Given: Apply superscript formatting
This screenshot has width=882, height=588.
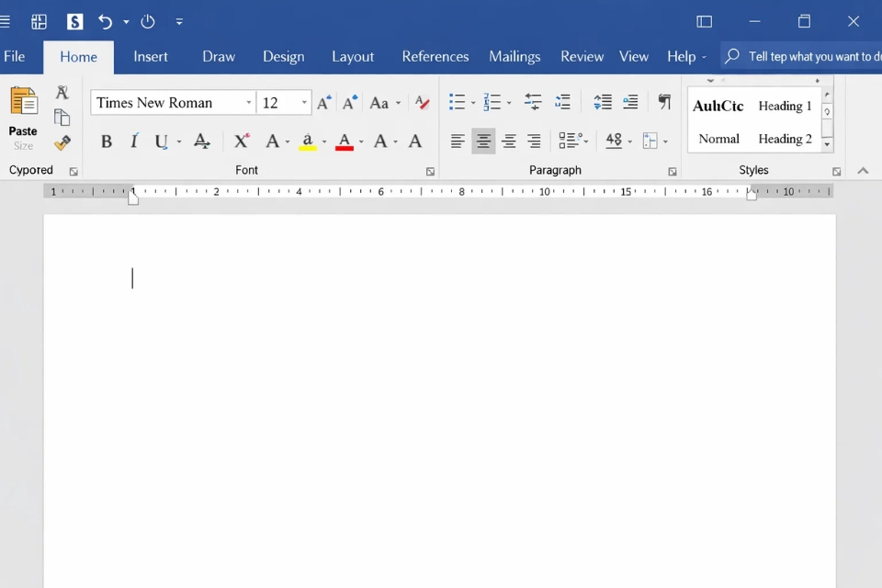Looking at the screenshot, I should tap(241, 141).
